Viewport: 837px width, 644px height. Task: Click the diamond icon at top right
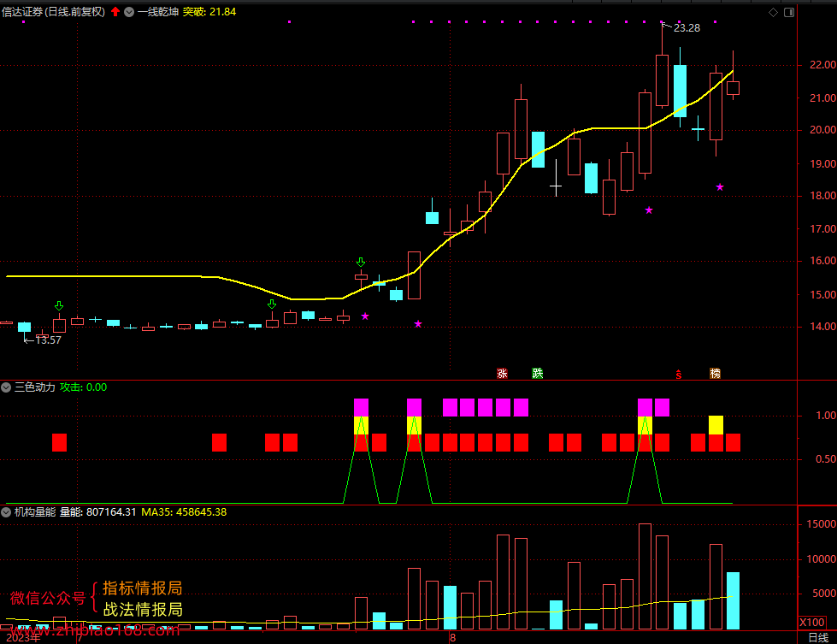coord(773,12)
